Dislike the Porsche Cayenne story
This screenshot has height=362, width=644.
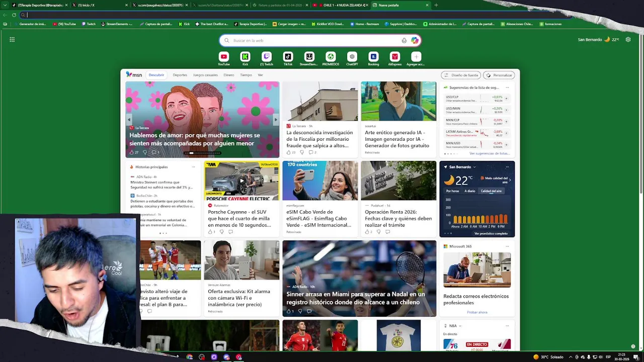click(x=222, y=232)
